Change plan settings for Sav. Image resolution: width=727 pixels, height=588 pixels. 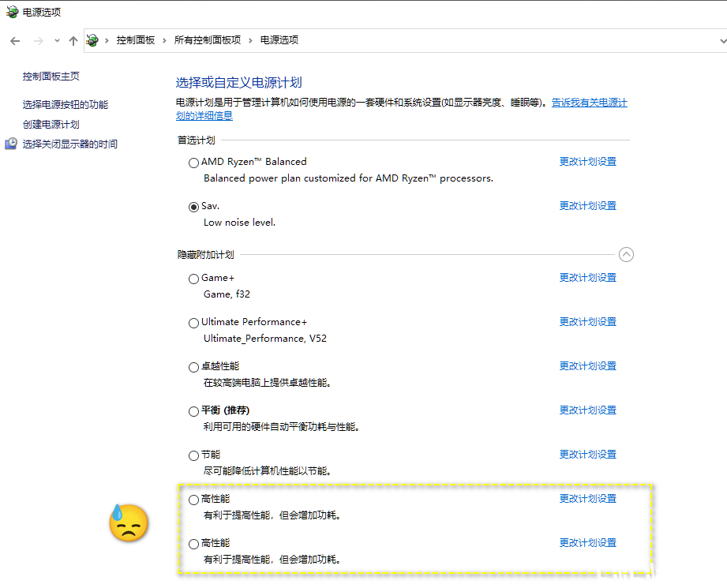pyautogui.click(x=588, y=205)
